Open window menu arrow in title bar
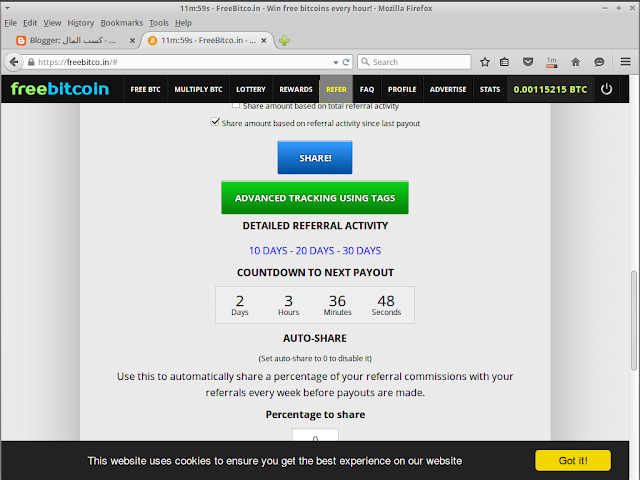Viewport: 640px width, 480px height. 7,8
